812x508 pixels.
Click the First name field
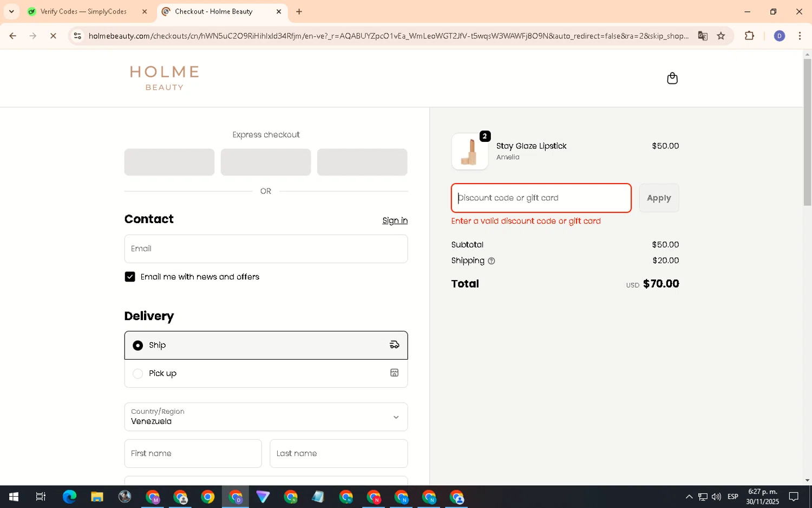193,454
